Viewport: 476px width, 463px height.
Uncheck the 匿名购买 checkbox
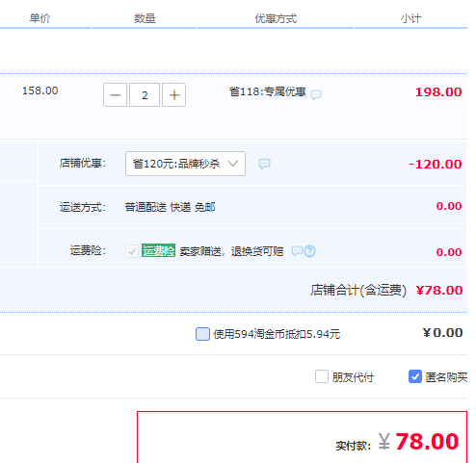pyautogui.click(x=415, y=376)
